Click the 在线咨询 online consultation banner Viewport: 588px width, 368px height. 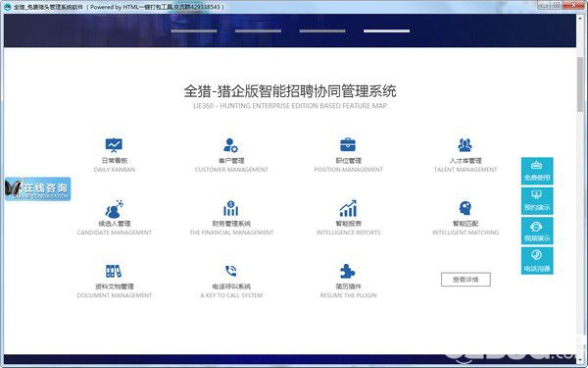(37, 188)
